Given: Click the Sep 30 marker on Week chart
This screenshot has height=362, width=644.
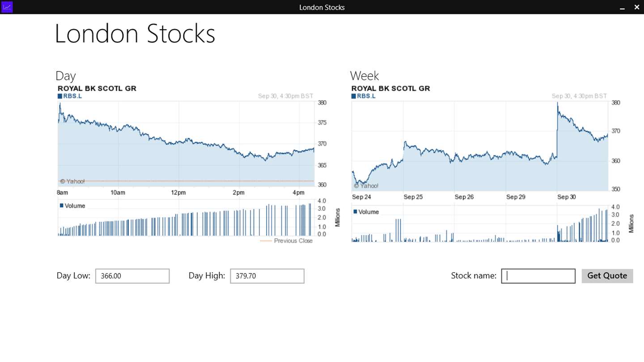Looking at the screenshot, I should pos(566,197).
